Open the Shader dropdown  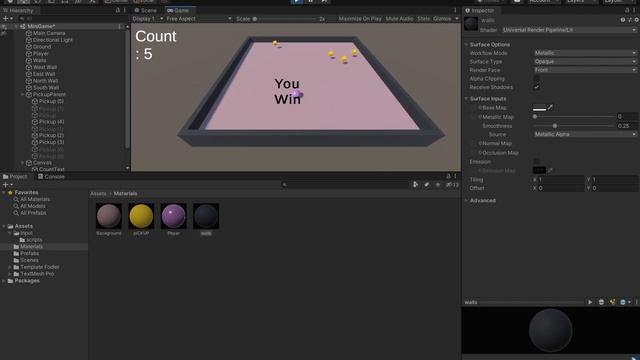click(x=569, y=30)
